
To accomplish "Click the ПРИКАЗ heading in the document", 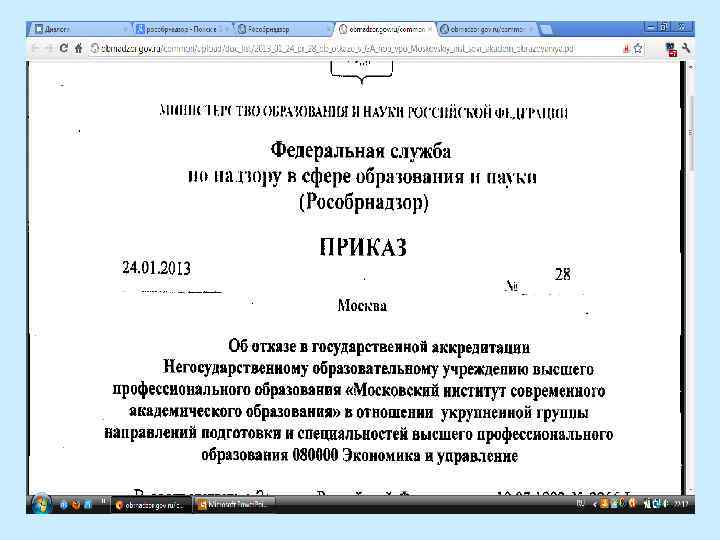I will point(363,247).
